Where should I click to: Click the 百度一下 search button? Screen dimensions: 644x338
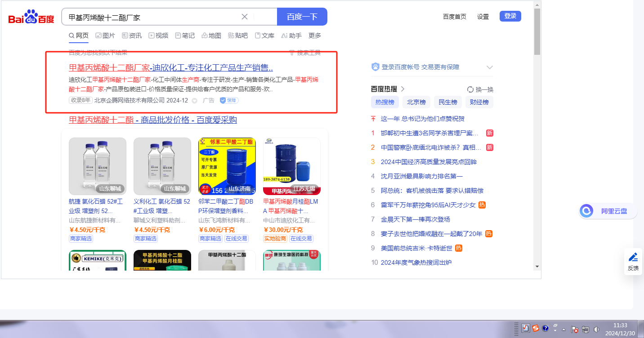[x=302, y=17]
